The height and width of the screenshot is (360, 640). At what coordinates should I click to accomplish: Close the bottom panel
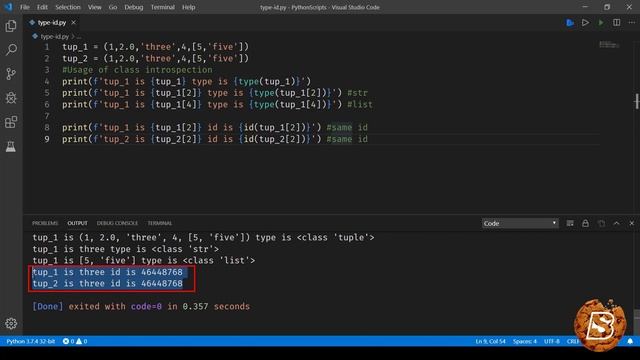pyautogui.click(x=631, y=223)
